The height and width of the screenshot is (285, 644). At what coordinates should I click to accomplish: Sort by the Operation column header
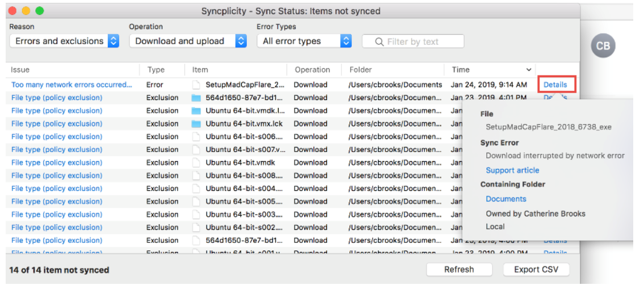[312, 70]
